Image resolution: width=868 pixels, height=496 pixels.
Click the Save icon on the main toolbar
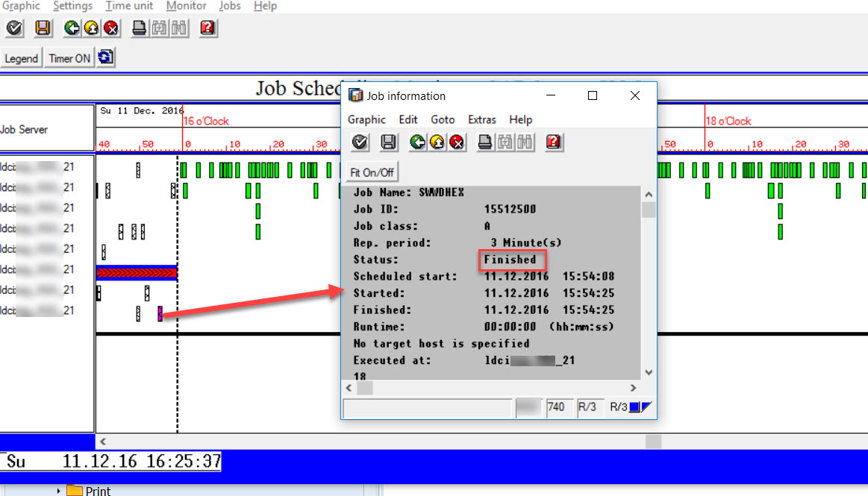(43, 28)
